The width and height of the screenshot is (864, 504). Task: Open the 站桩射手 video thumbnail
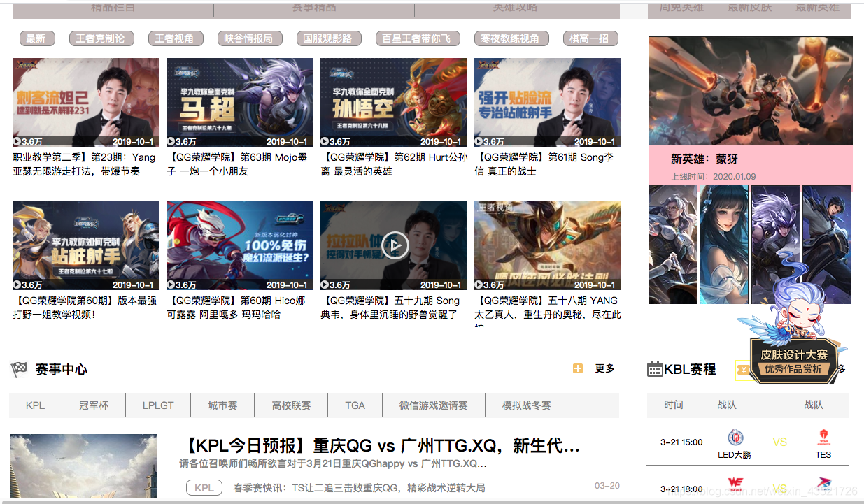pos(85,245)
